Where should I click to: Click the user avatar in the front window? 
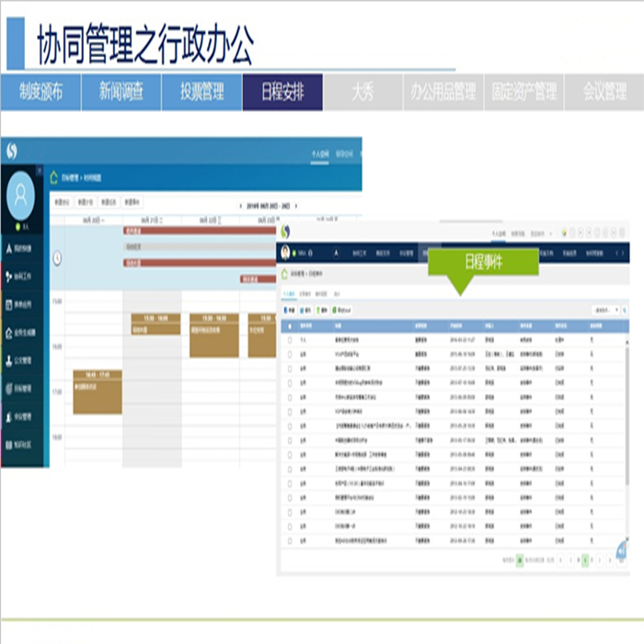286,252
